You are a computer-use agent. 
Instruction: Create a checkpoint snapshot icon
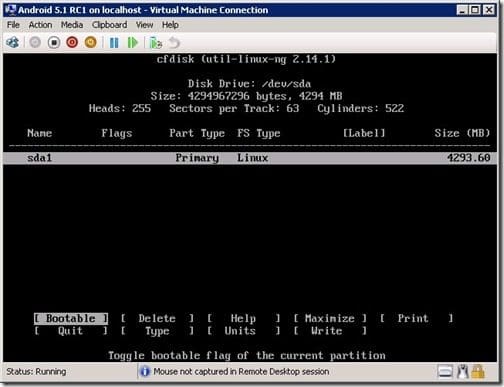point(155,43)
